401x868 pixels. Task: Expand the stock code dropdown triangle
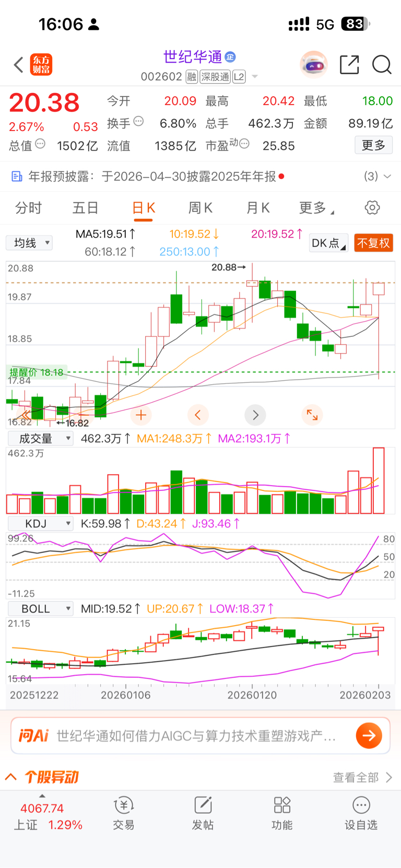click(255, 77)
